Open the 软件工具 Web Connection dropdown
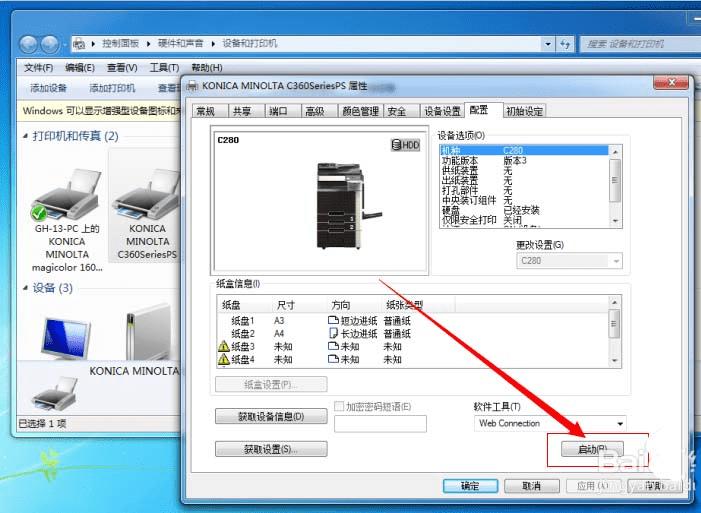 point(550,423)
